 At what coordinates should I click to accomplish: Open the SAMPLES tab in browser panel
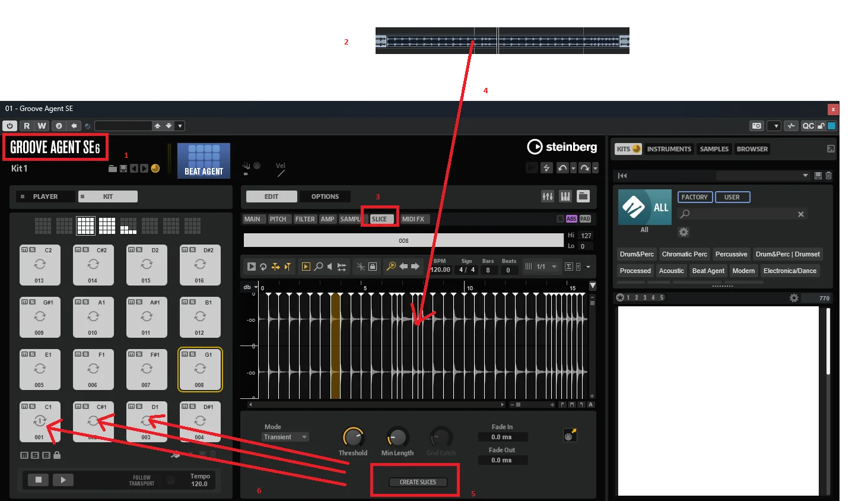click(x=714, y=149)
